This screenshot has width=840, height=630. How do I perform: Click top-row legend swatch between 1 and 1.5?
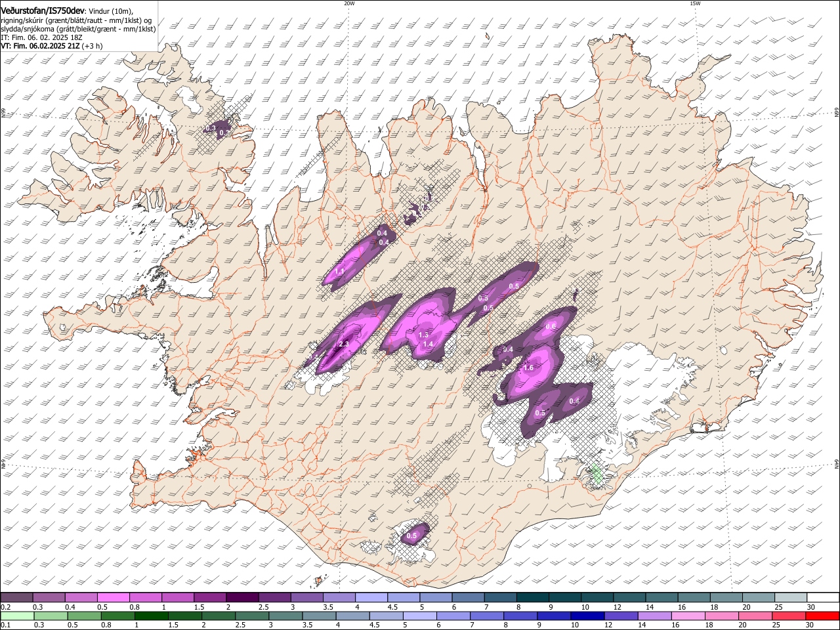coord(177,598)
